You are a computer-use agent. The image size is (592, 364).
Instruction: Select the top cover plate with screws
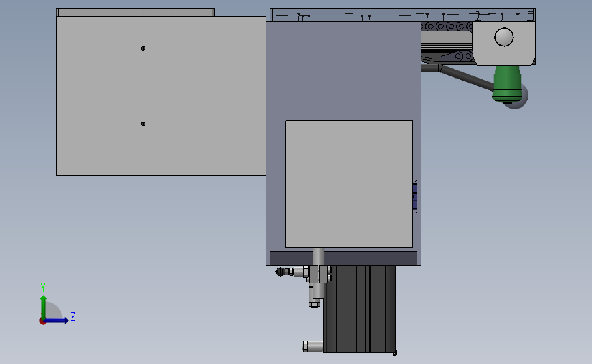point(403,15)
